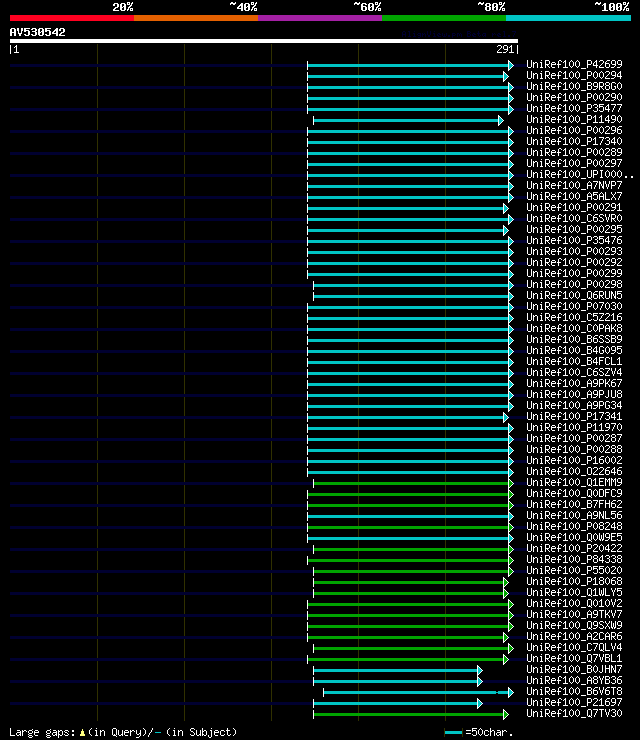Click the UniRef100_P35477 label

574,108
